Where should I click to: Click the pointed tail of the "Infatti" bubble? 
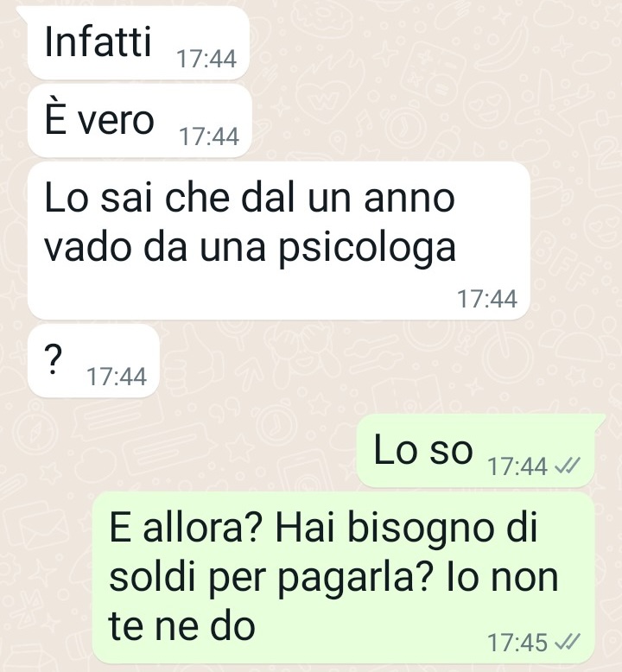click(x=22, y=13)
